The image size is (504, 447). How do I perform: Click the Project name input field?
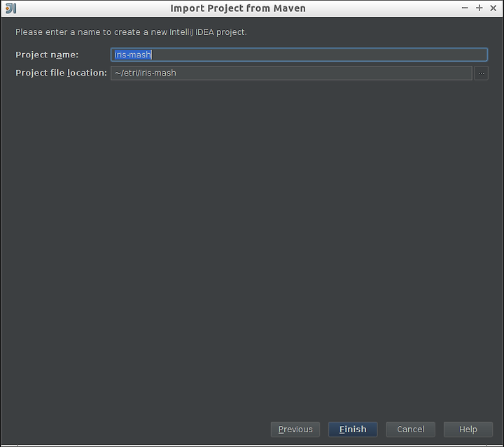click(299, 55)
